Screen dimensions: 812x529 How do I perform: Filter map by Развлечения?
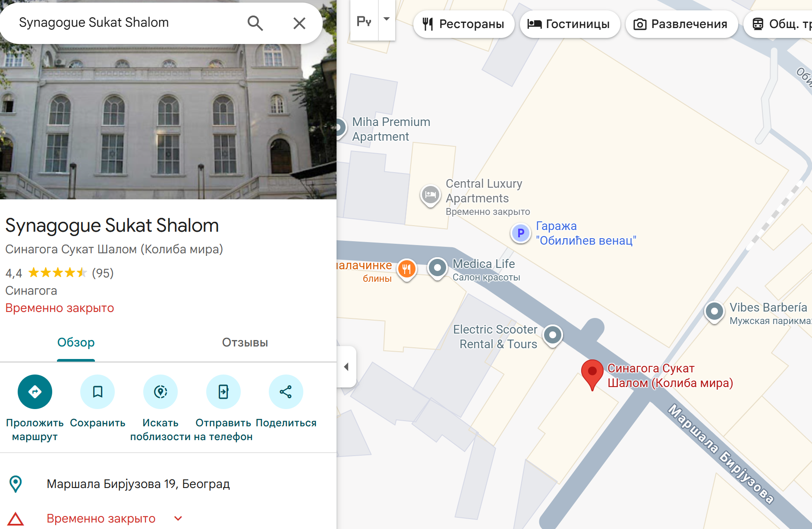coord(681,24)
